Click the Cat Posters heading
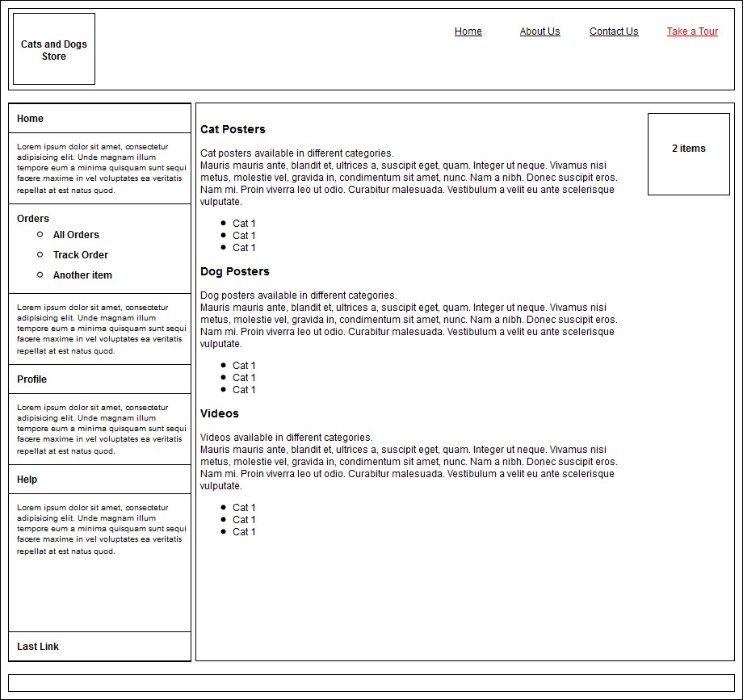Viewport: 743px width, 700px height. click(x=233, y=129)
